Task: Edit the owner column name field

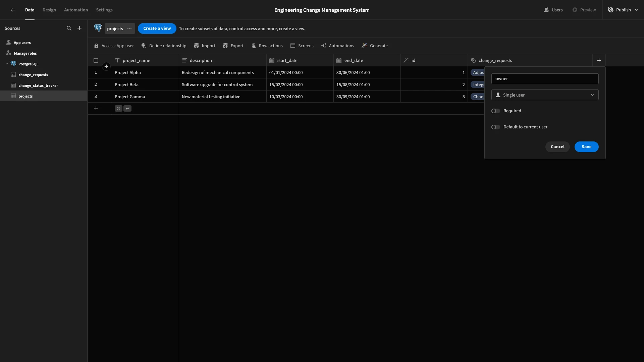Action: (x=545, y=79)
